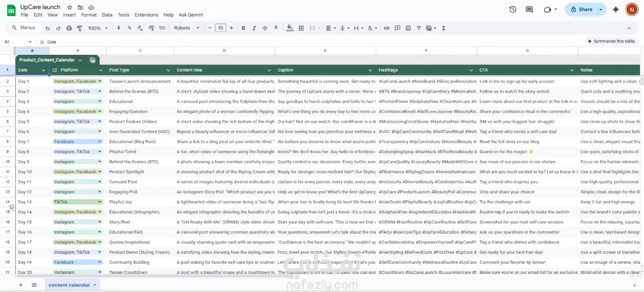Print the spreadsheet
Viewport: 644px width, 292px height.
[69, 28]
